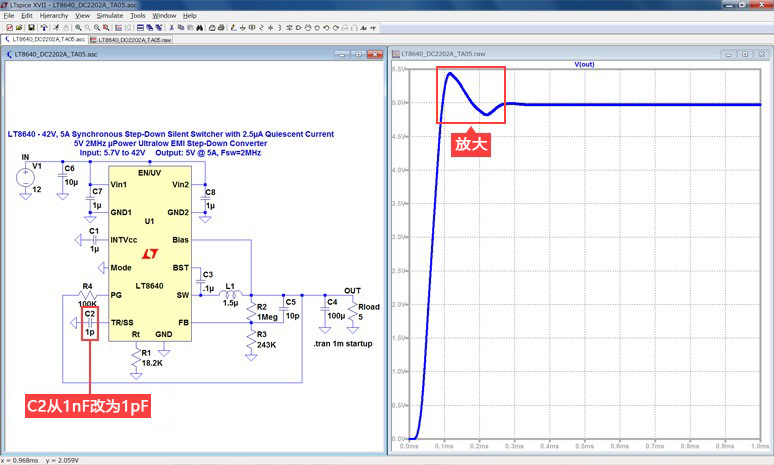Open the Hierarchy menu
This screenshot has width=774, height=465.
point(54,15)
